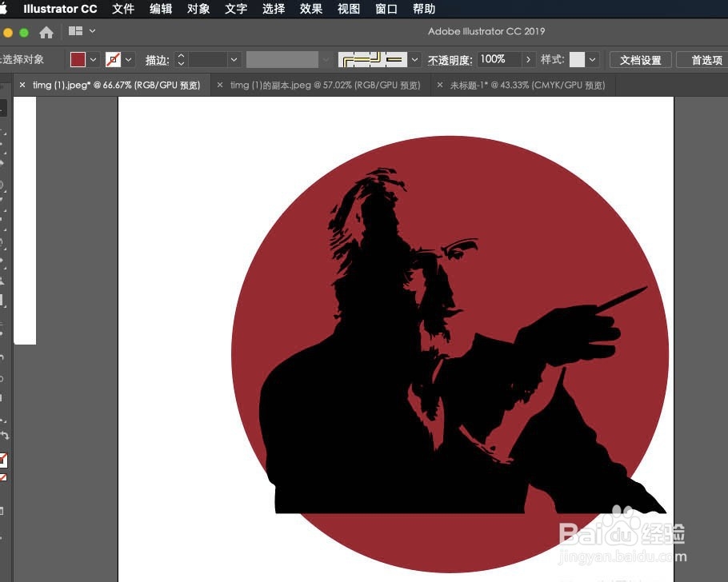Open the 效果 menu
The width and height of the screenshot is (728, 582).
coord(311,9)
